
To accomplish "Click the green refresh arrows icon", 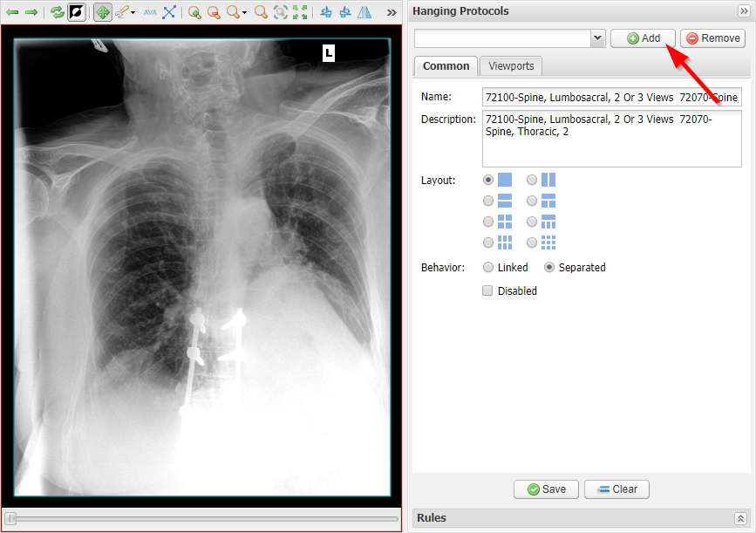I will (57, 12).
